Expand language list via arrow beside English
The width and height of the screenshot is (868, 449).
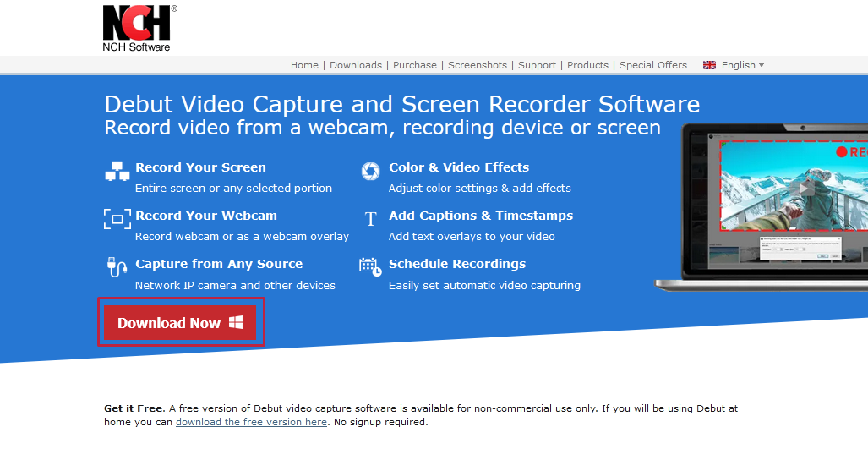pyautogui.click(x=762, y=65)
